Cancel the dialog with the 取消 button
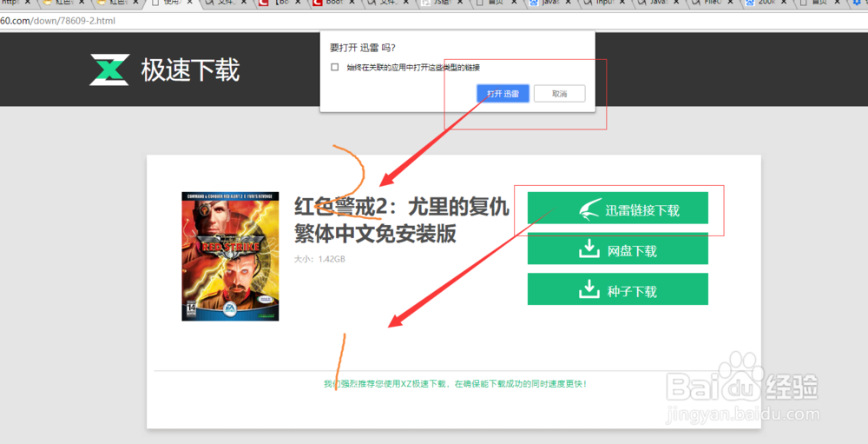The image size is (868, 444). coord(559,94)
